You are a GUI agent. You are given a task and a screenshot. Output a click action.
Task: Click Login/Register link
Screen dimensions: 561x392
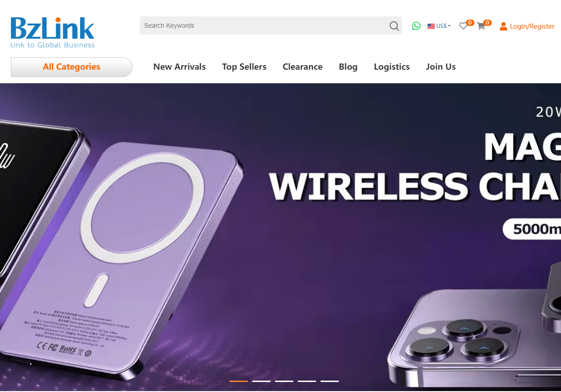tap(532, 26)
